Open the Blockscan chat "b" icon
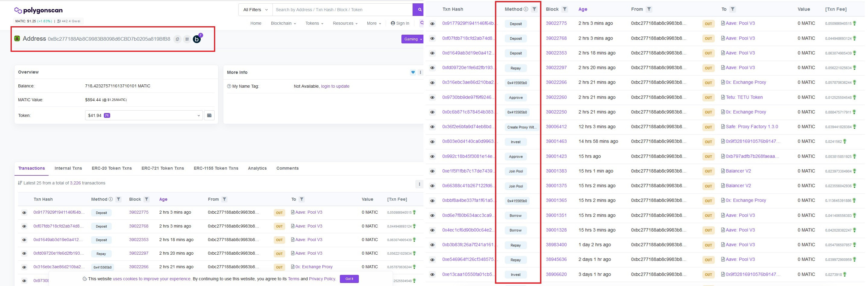 [x=197, y=39]
